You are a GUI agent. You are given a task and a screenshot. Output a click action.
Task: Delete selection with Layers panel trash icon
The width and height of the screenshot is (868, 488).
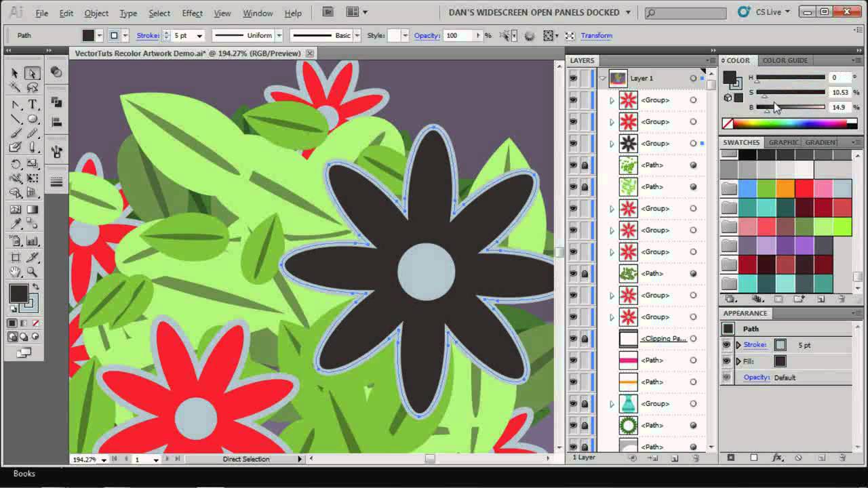pyautogui.click(x=696, y=458)
